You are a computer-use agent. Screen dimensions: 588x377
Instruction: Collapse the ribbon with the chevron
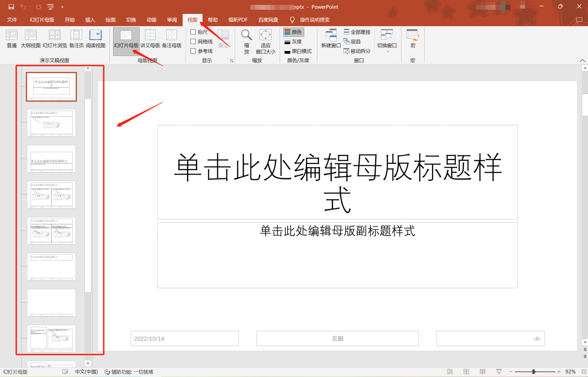tap(582, 60)
